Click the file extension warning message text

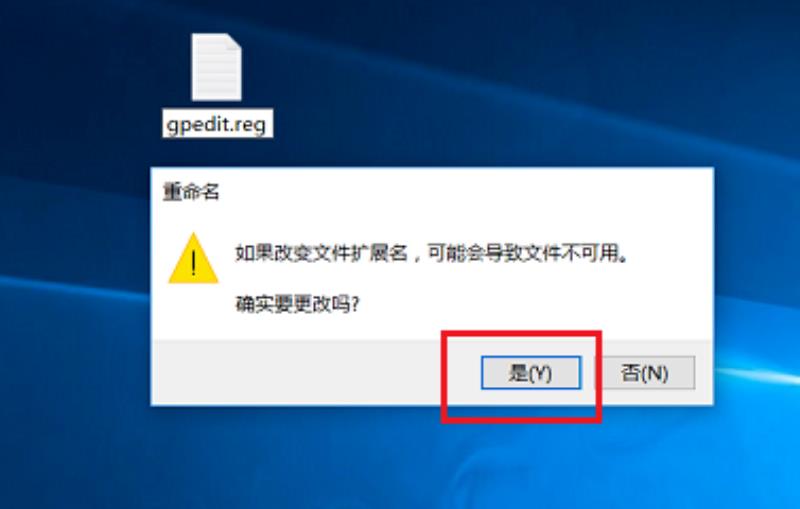coord(432,253)
